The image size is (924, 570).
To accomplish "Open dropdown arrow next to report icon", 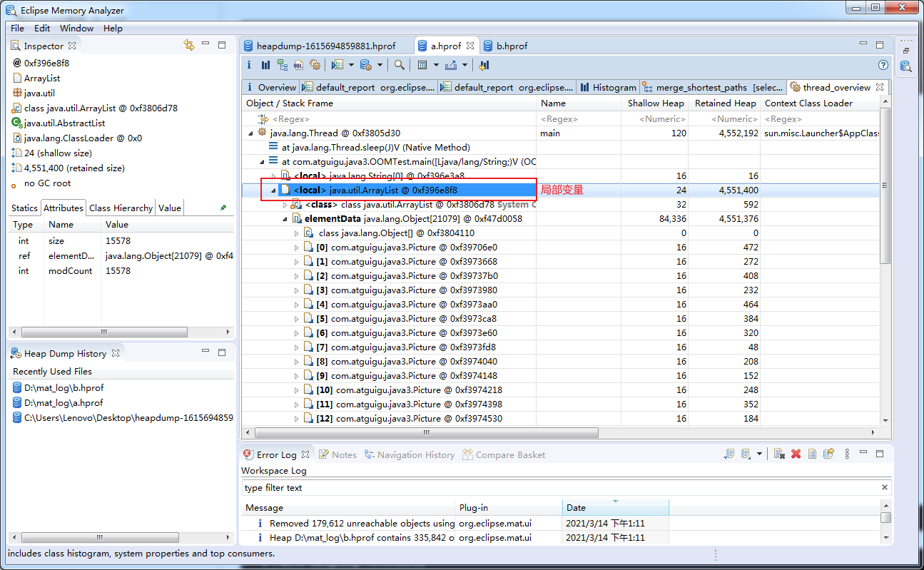I will [x=351, y=65].
